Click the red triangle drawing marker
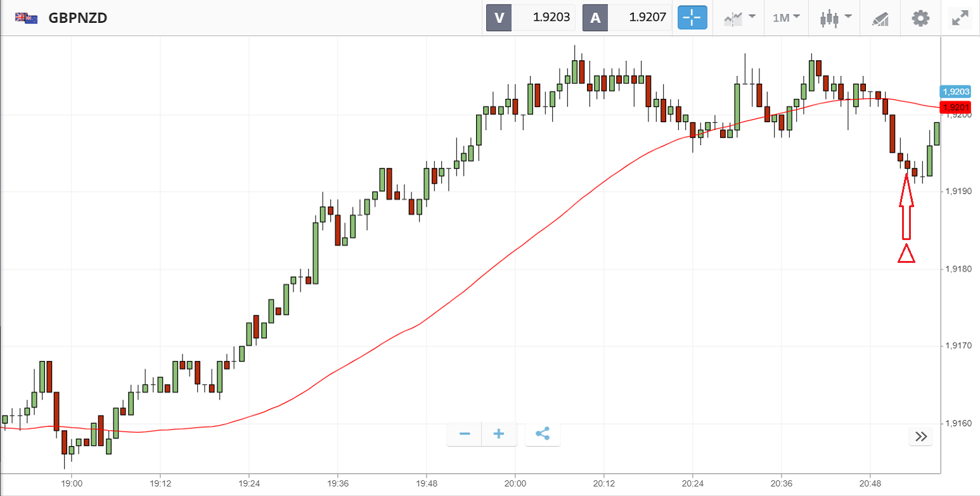The width and height of the screenshot is (980, 496). [x=906, y=254]
